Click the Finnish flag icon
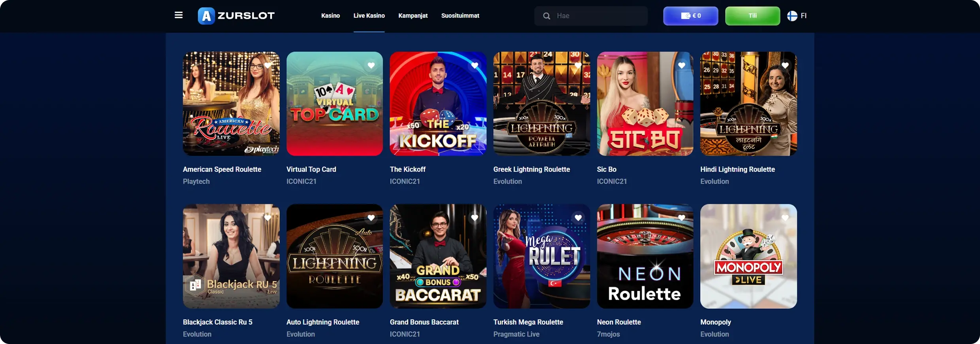The width and height of the screenshot is (980, 344). click(792, 16)
